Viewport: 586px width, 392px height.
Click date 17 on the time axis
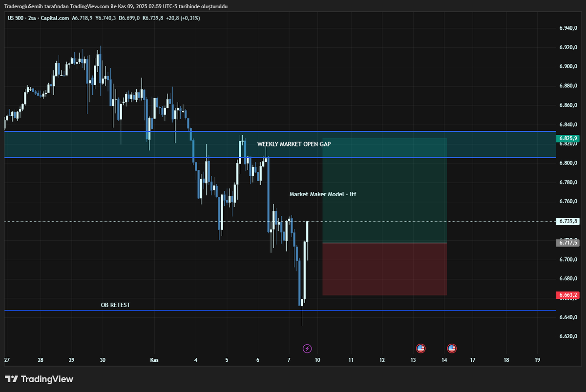click(x=473, y=360)
